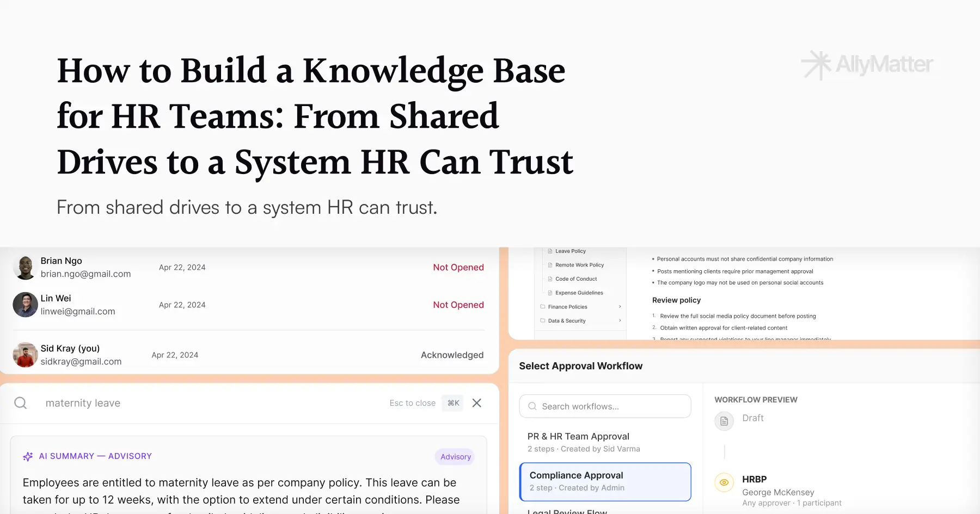Select the PR & HR Team Approval workflow
The image size is (980, 514).
tap(605, 442)
